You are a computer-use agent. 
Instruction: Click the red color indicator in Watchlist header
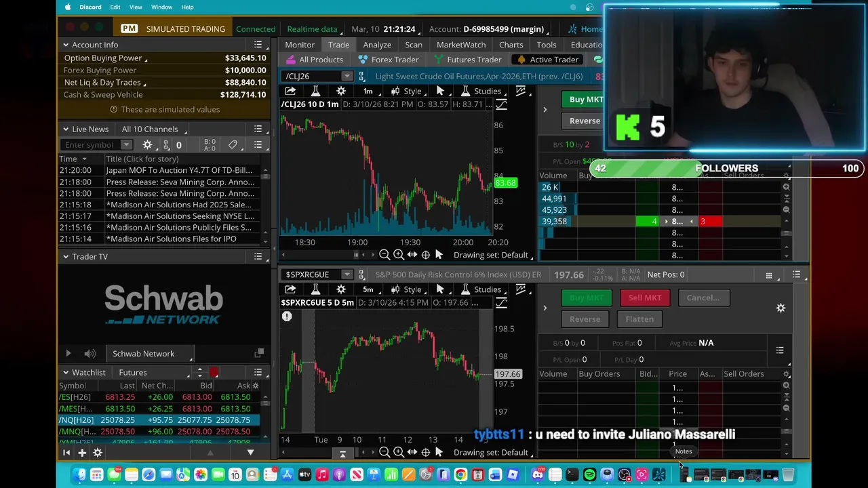click(214, 372)
